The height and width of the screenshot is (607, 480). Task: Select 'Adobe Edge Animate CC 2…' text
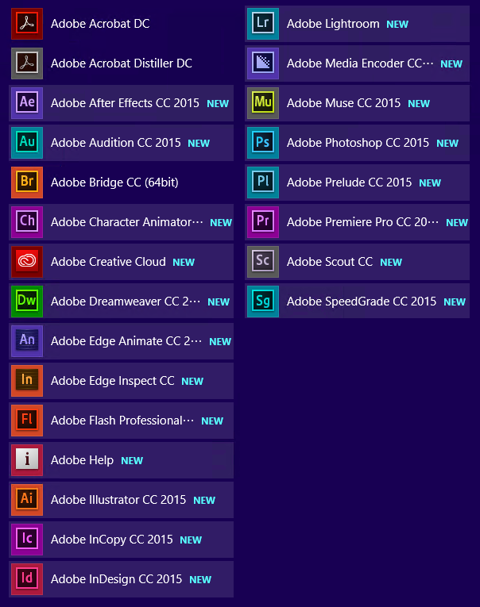coord(126,341)
